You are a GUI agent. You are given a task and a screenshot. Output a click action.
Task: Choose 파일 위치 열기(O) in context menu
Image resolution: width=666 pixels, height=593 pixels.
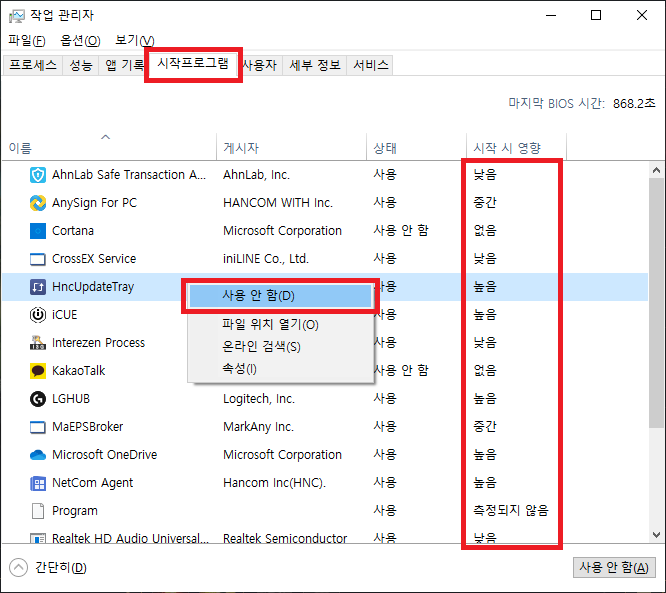280,325
